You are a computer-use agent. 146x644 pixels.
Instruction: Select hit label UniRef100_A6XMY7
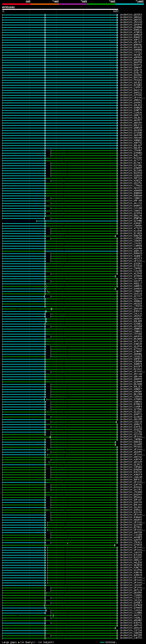coord(131,120)
